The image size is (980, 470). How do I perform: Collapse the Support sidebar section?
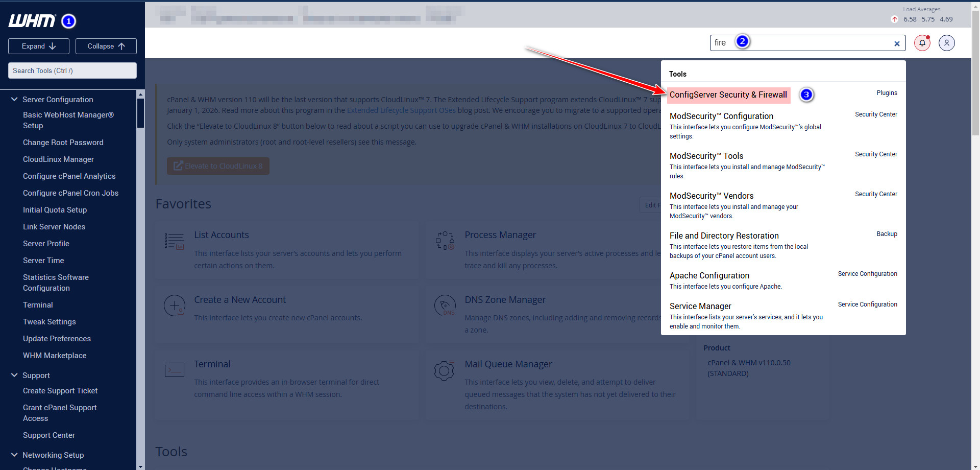click(x=14, y=375)
